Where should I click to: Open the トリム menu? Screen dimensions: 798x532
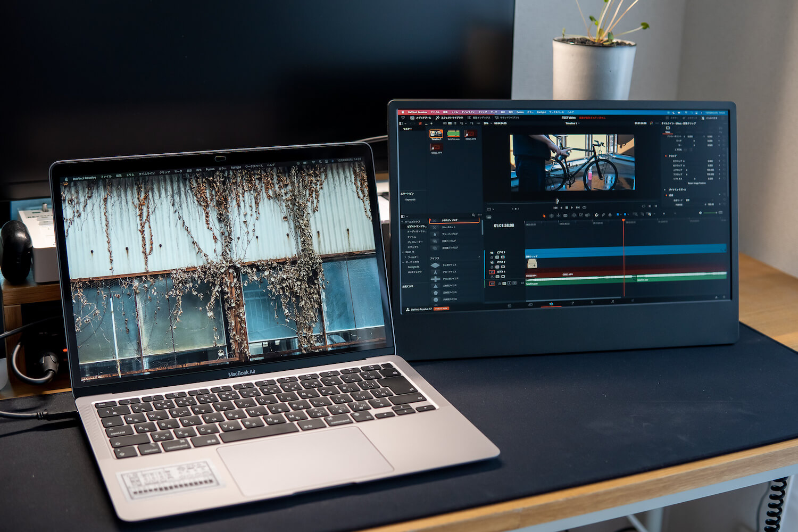point(455,112)
